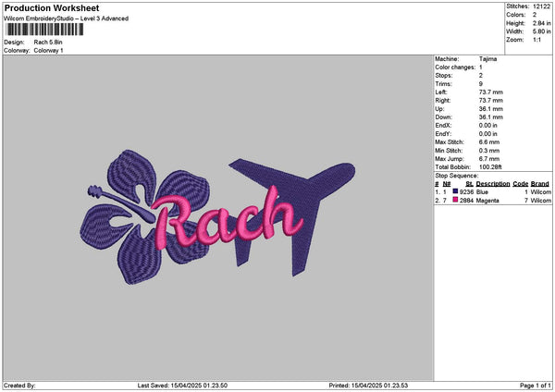Click the barcode under the software name
This screenshot has height=392, width=555.
tap(44, 30)
